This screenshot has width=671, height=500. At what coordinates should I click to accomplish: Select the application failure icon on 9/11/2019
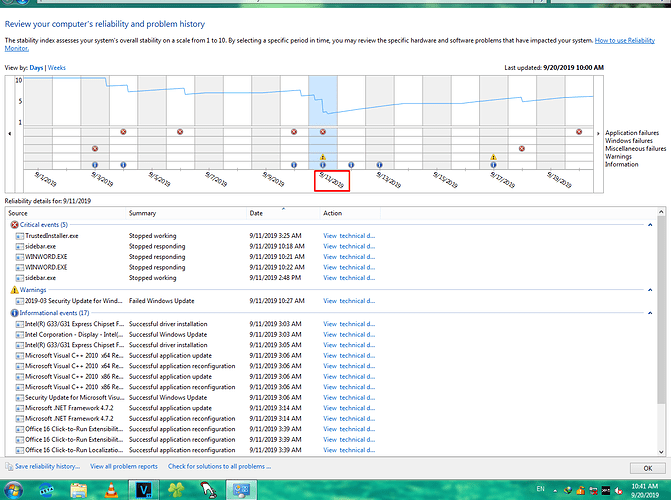coord(323,132)
